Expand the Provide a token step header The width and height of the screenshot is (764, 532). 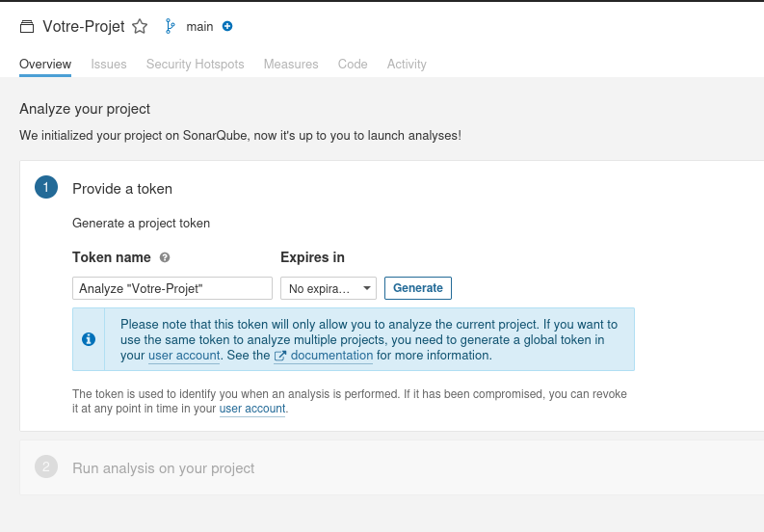tap(122, 189)
